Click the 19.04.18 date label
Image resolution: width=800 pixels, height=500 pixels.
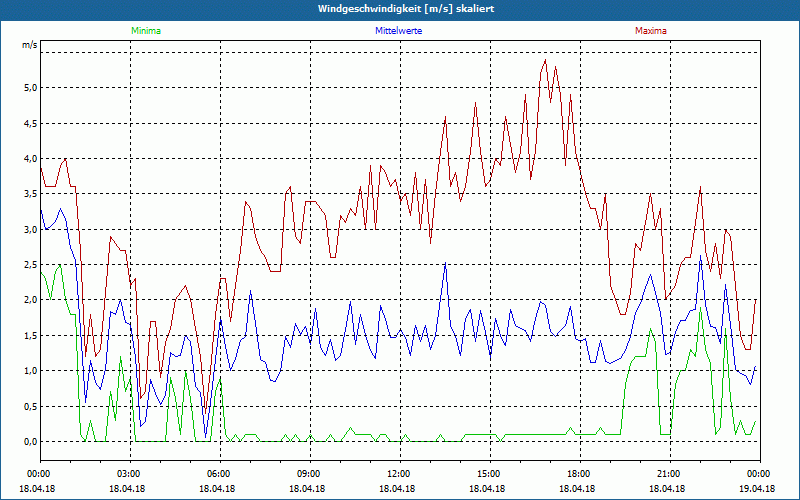[757, 488]
